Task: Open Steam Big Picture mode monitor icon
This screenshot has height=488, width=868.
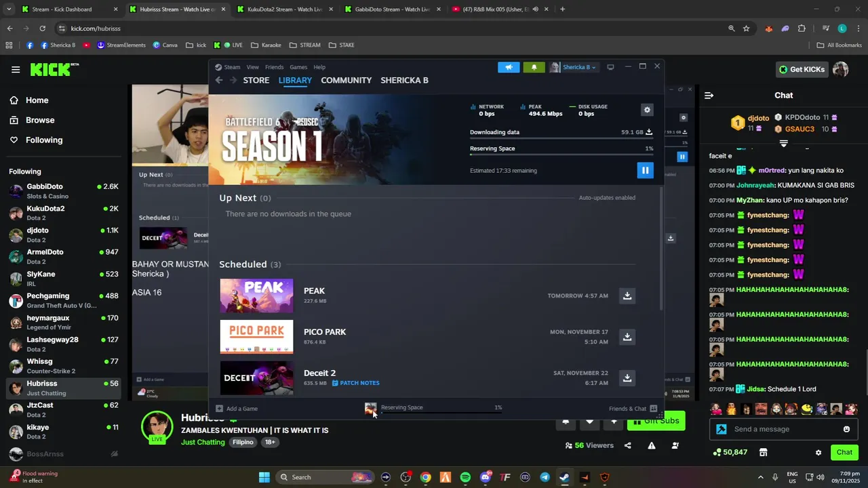Action: click(x=610, y=67)
